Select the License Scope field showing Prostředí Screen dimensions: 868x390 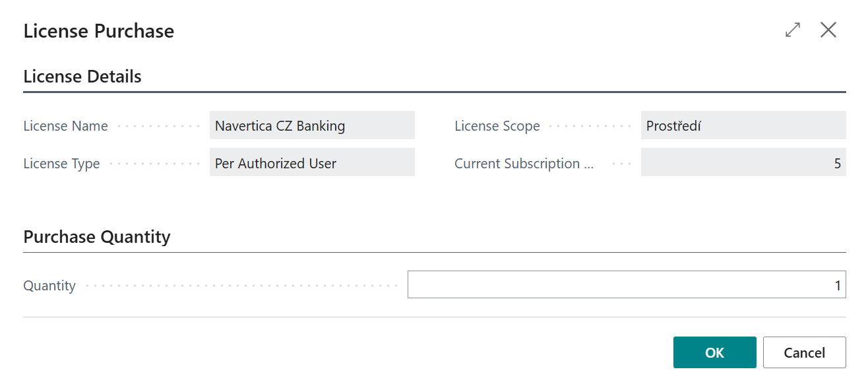[x=743, y=125]
